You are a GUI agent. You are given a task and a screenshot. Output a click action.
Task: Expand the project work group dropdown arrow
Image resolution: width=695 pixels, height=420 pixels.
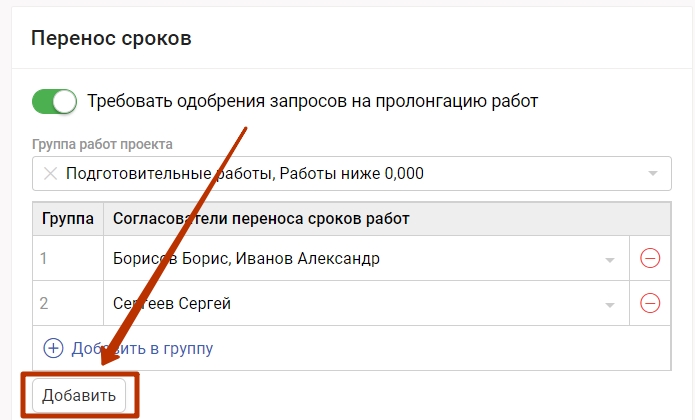pos(653,173)
